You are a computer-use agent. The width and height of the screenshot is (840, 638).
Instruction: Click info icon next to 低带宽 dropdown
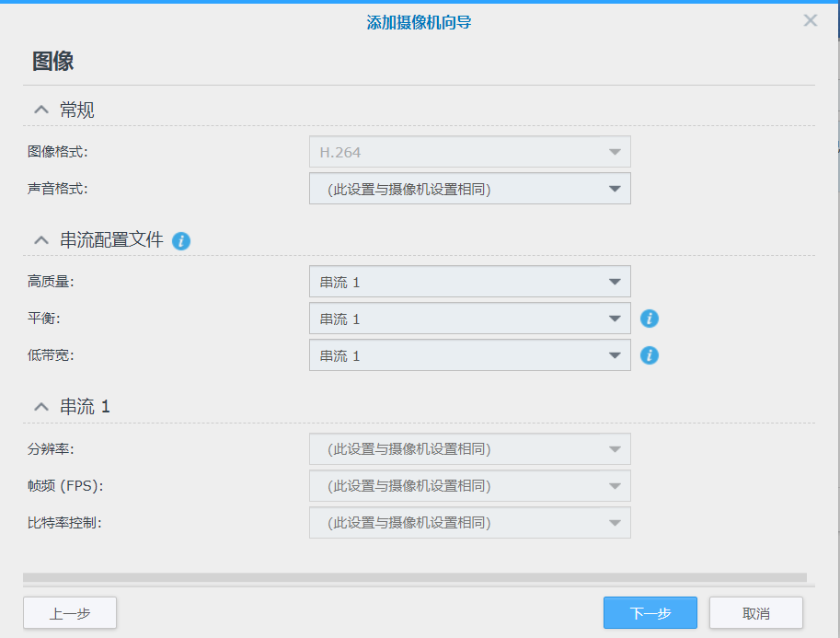pos(650,355)
